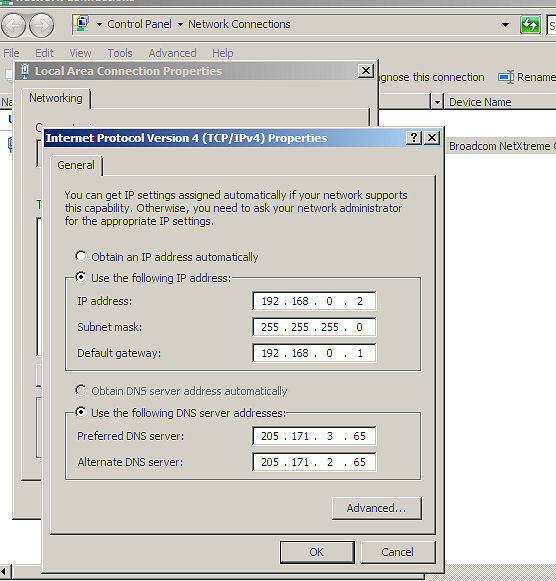Image resolution: width=556 pixels, height=581 pixels.
Task: Click the Preferred DNS server field
Action: tap(314, 436)
